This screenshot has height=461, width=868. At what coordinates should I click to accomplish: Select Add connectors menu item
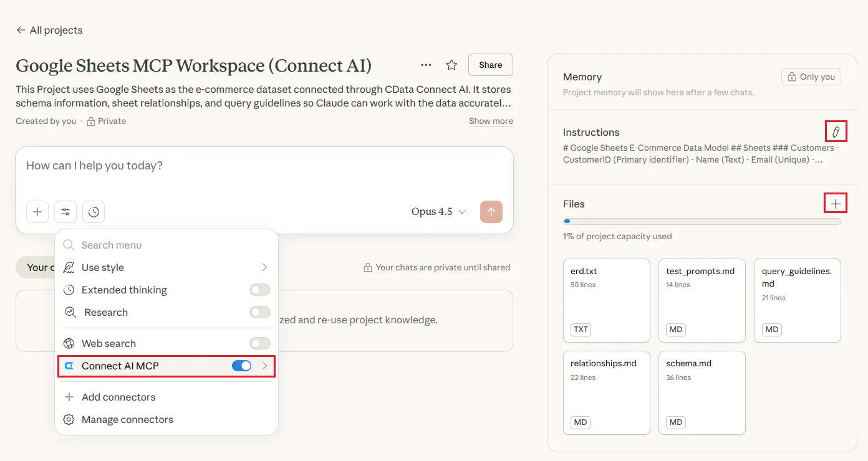tap(118, 397)
